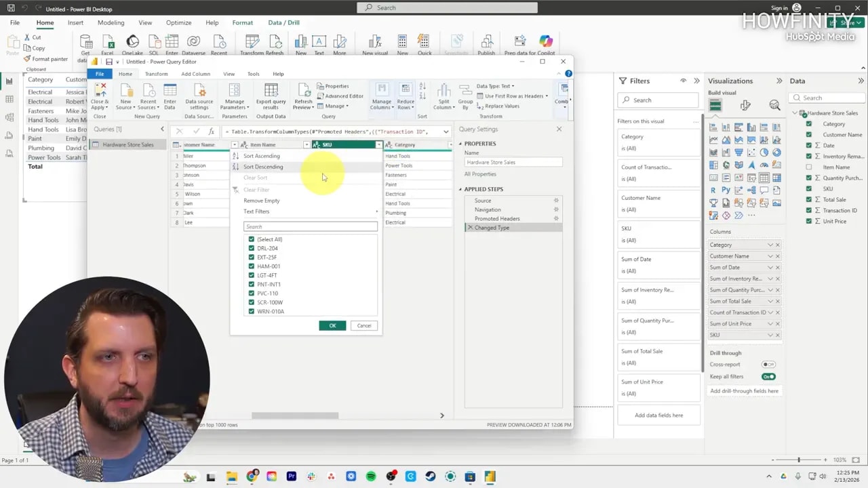
Task: Choose the pie chart visual
Action: pos(764,152)
